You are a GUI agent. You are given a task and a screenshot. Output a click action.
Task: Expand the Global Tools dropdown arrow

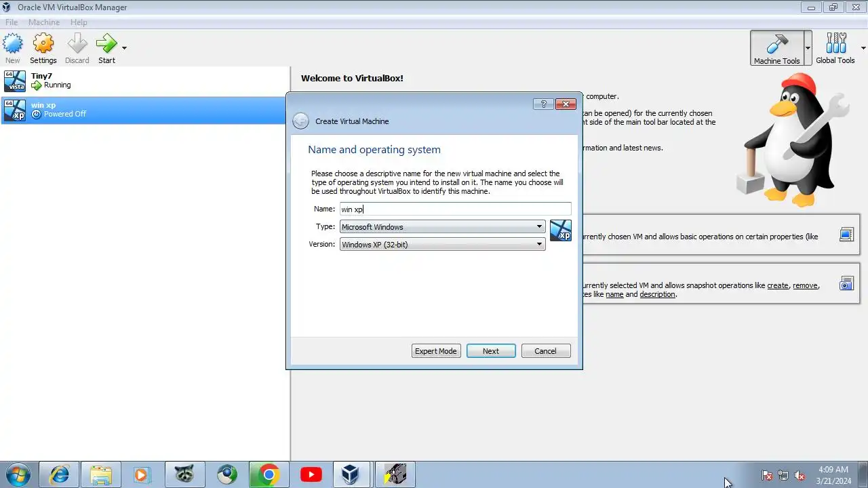863,48
